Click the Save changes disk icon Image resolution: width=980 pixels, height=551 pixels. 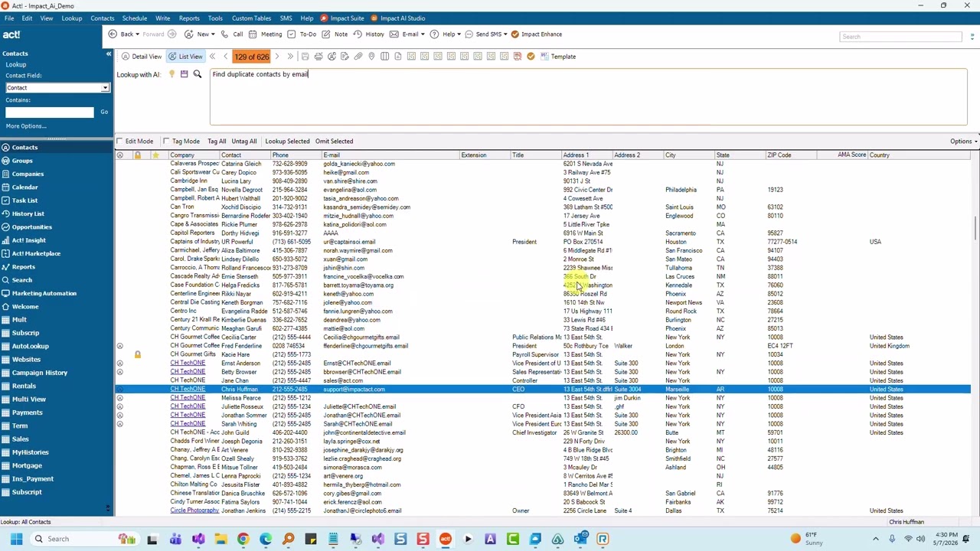click(305, 57)
